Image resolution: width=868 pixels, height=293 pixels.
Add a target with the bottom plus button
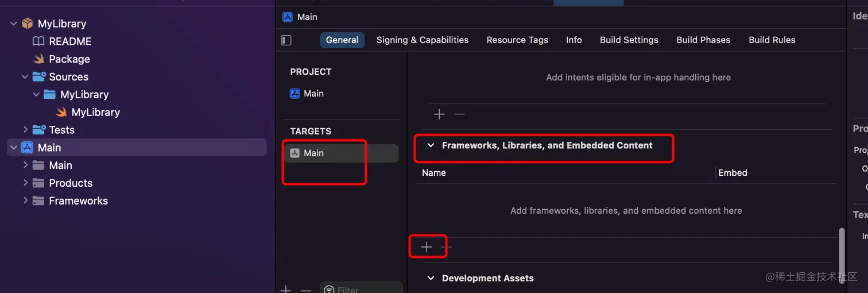point(286,290)
